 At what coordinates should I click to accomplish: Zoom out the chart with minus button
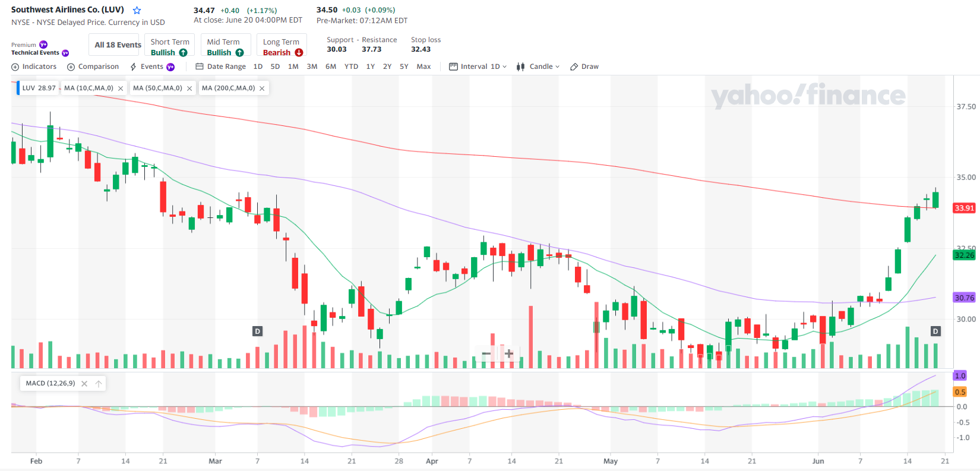[486, 354]
